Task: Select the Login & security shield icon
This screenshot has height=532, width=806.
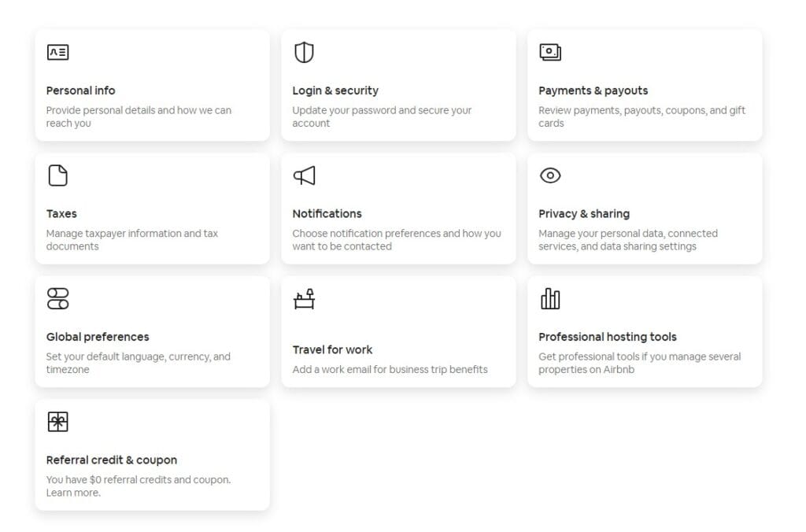Action: [305, 52]
